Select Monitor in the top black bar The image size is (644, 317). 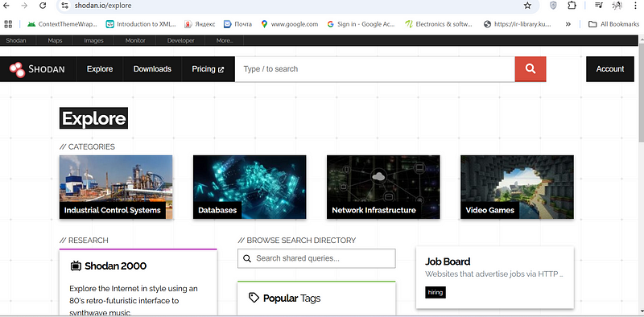point(135,40)
